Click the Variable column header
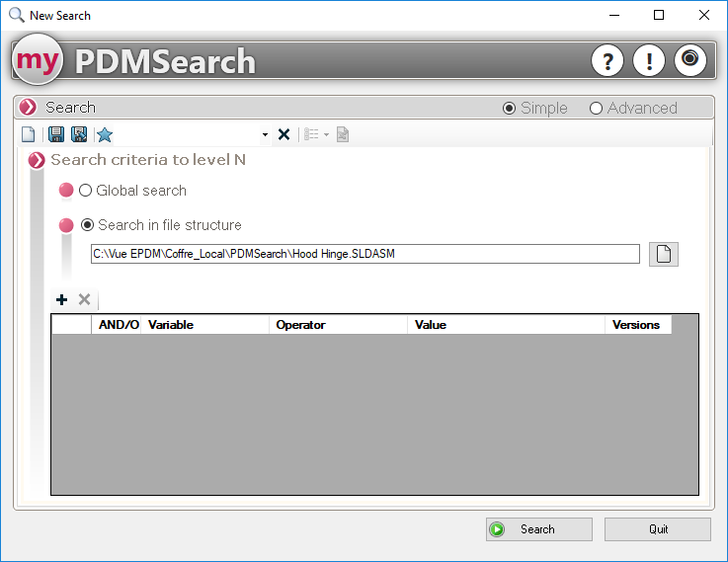728x562 pixels. pyautogui.click(x=203, y=325)
